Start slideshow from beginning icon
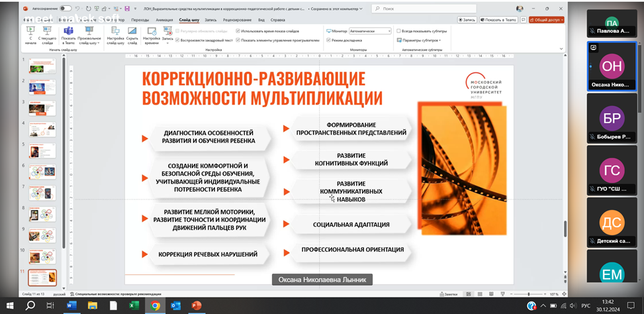The height and width of the screenshot is (314, 644). click(30, 34)
